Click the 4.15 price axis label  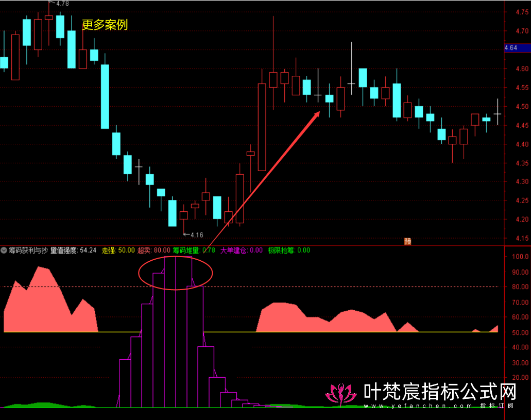tap(522, 238)
